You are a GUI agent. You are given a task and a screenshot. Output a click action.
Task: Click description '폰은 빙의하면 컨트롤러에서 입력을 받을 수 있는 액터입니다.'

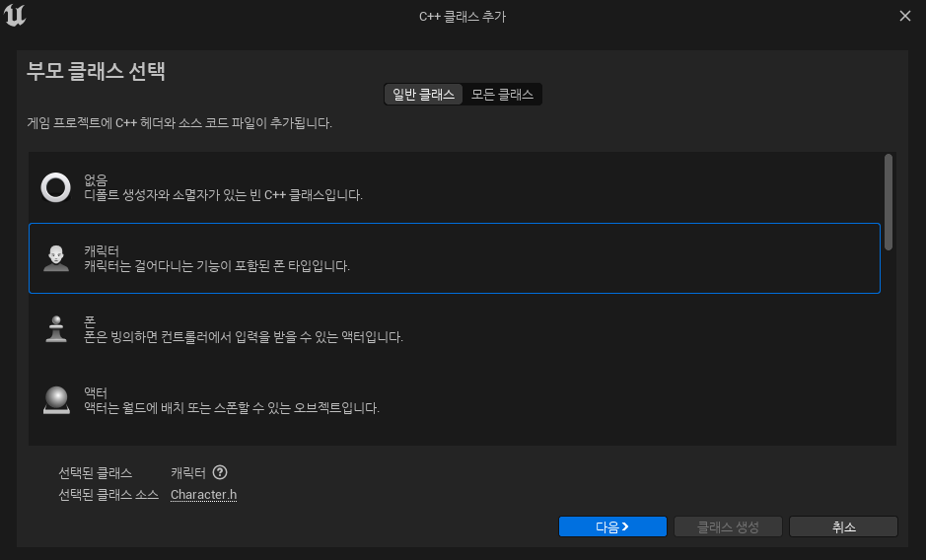point(244,337)
